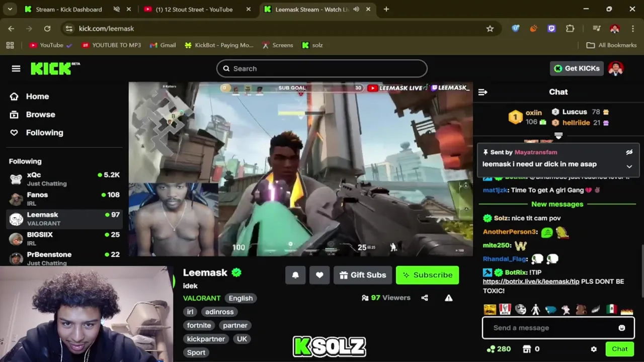Screen dimensions: 644x362
Task: Open PrBeenstone channel in Following list
Action: (64, 258)
